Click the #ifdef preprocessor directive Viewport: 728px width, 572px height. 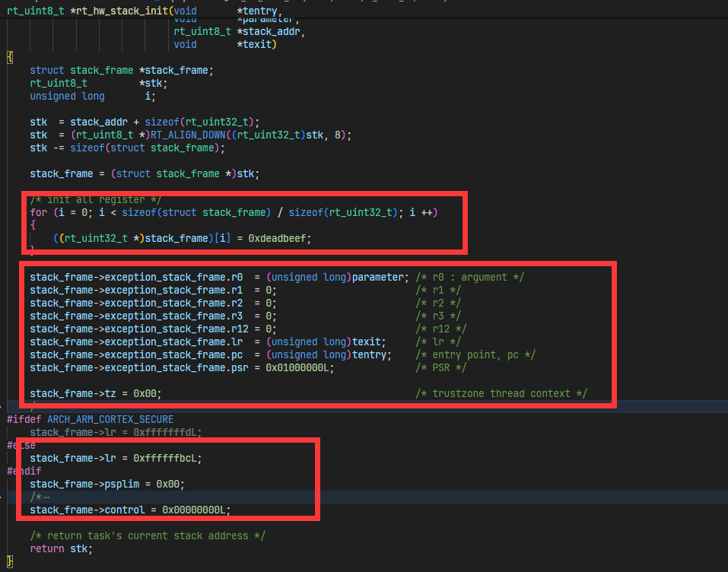click(24, 419)
